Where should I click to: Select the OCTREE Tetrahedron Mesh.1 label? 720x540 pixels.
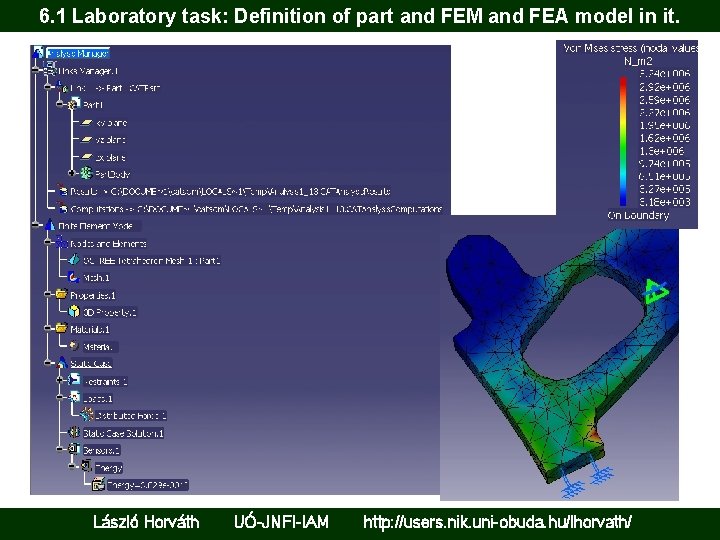click(152, 260)
